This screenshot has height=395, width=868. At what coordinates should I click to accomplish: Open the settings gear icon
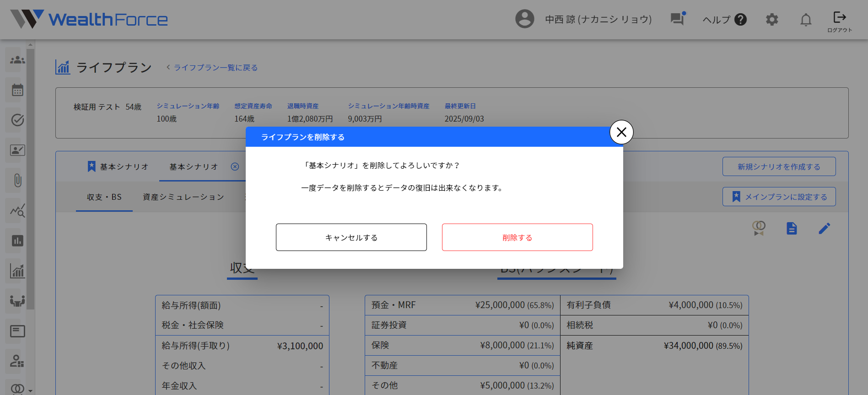772,20
